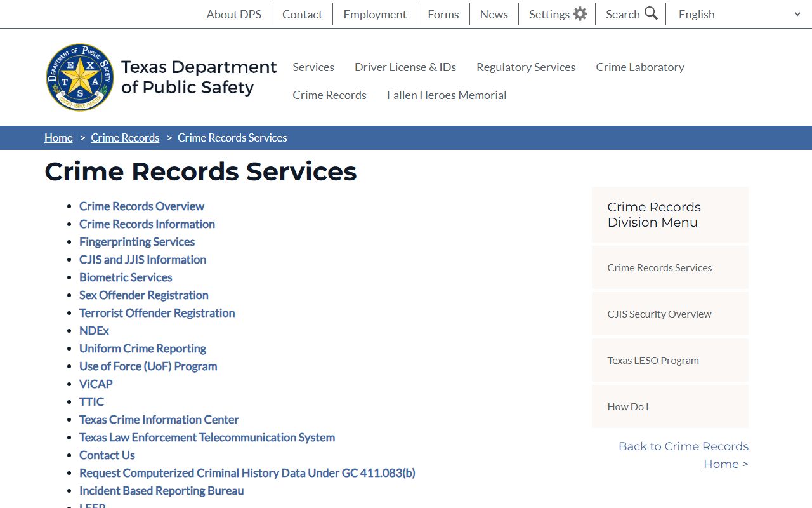Image resolution: width=812 pixels, height=508 pixels.
Task: Open Regulatory Services menu
Action: click(x=526, y=67)
